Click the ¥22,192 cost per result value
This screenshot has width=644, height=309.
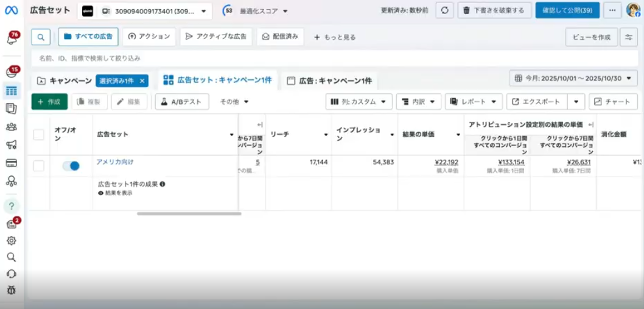point(446,162)
